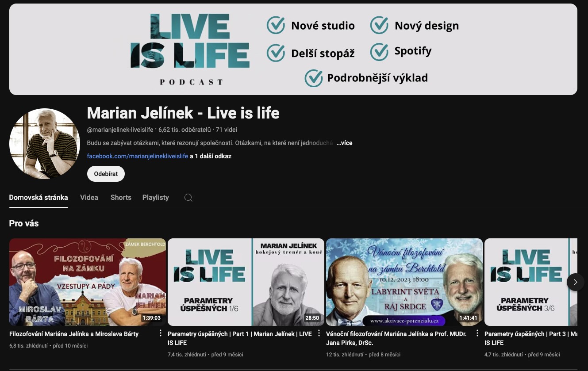Image resolution: width=588 pixels, height=371 pixels.
Task: Open the Videa tab
Action: click(89, 198)
